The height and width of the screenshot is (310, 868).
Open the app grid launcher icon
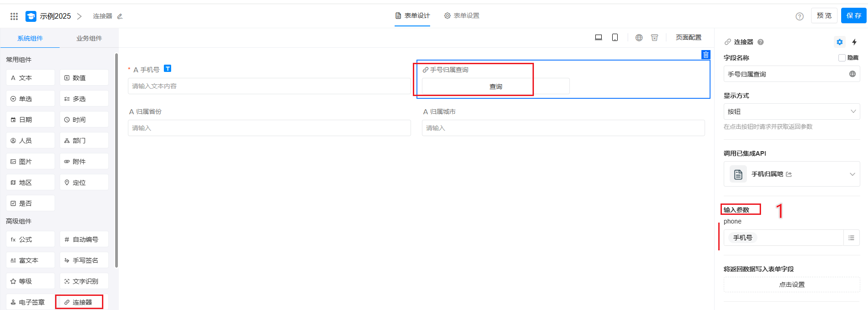click(x=14, y=16)
